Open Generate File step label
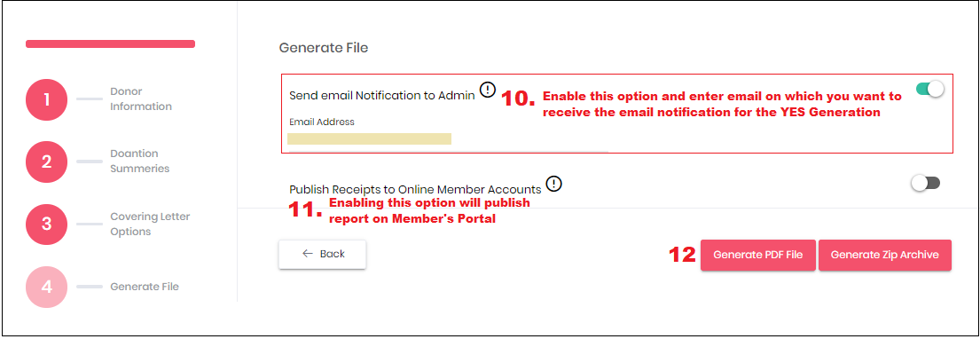980x339 pixels. click(x=145, y=287)
